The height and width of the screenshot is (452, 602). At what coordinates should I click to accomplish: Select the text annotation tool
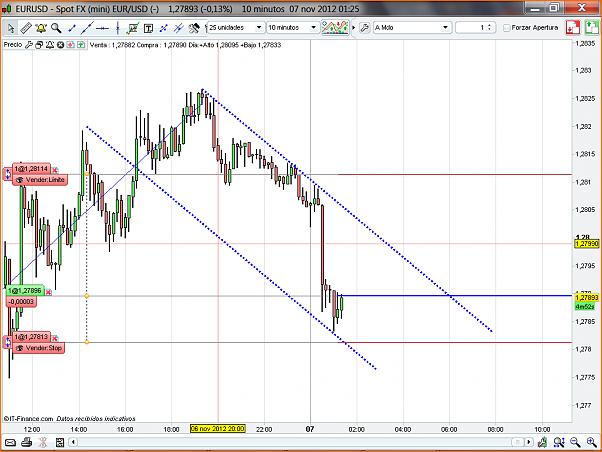[148, 28]
